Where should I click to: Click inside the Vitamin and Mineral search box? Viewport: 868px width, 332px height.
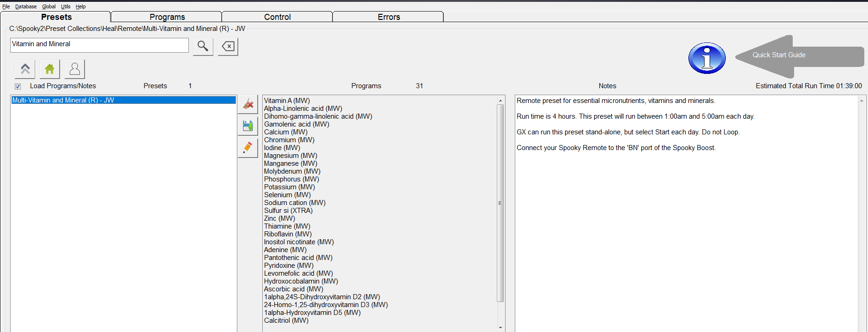pos(99,45)
